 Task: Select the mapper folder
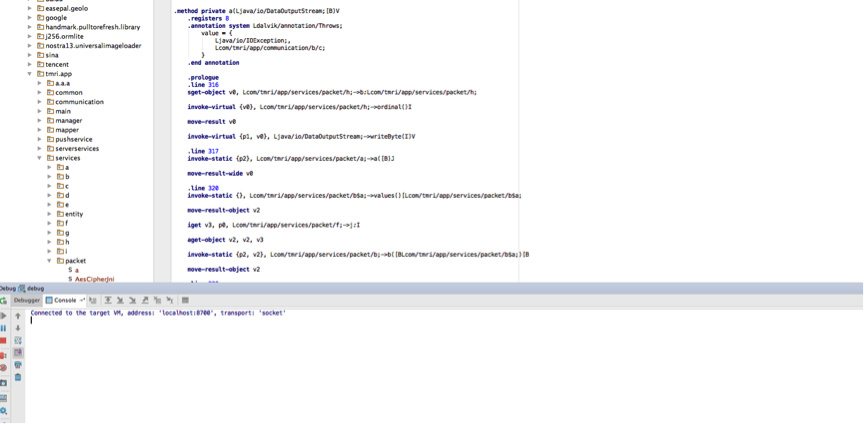coord(67,130)
